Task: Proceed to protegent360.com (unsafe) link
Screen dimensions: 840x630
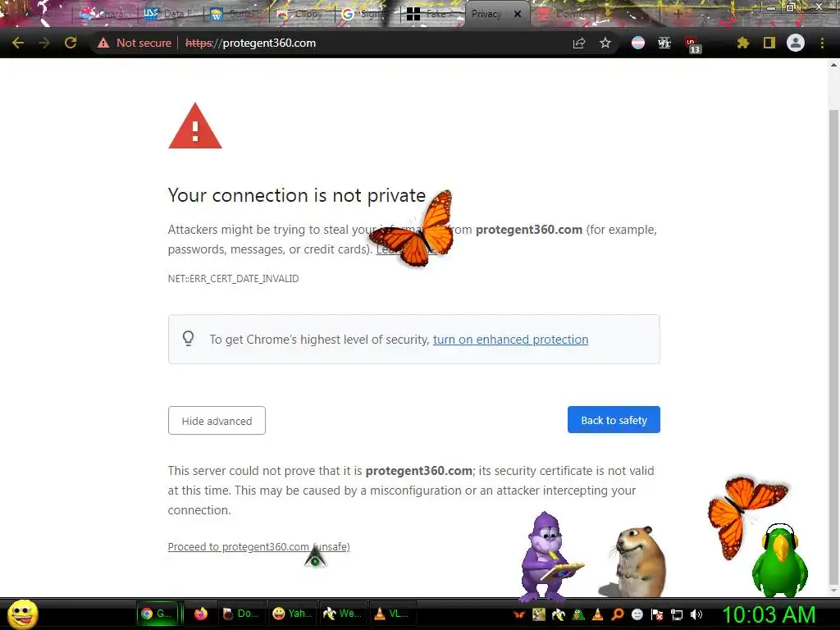Action: coord(258,546)
